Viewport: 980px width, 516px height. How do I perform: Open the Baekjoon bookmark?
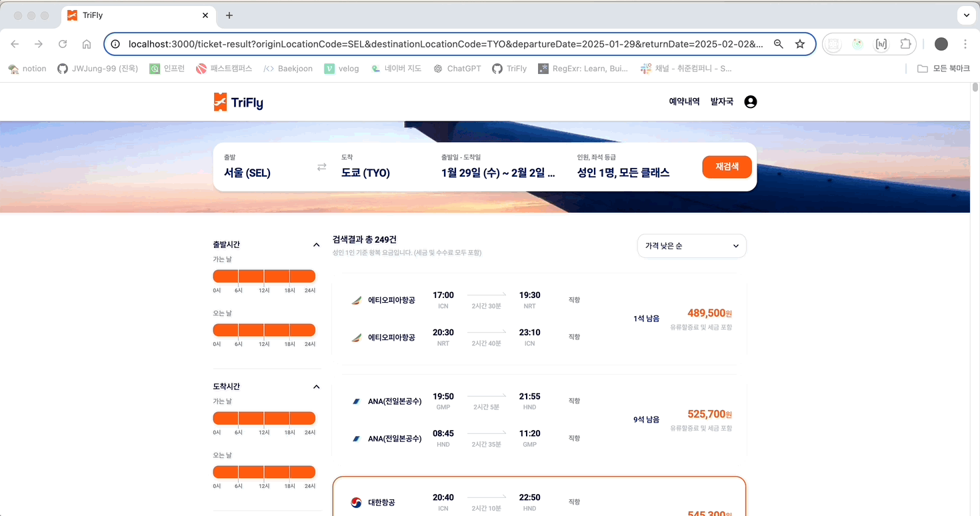pyautogui.click(x=288, y=69)
